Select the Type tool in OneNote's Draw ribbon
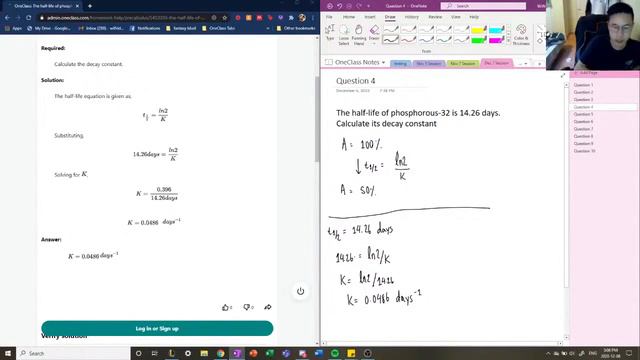 click(330, 33)
